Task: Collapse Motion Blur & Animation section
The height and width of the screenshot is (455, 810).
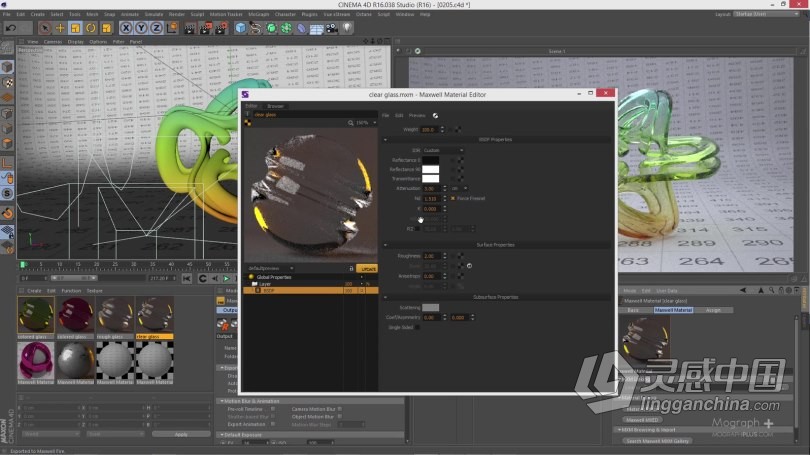Action: coord(222,401)
